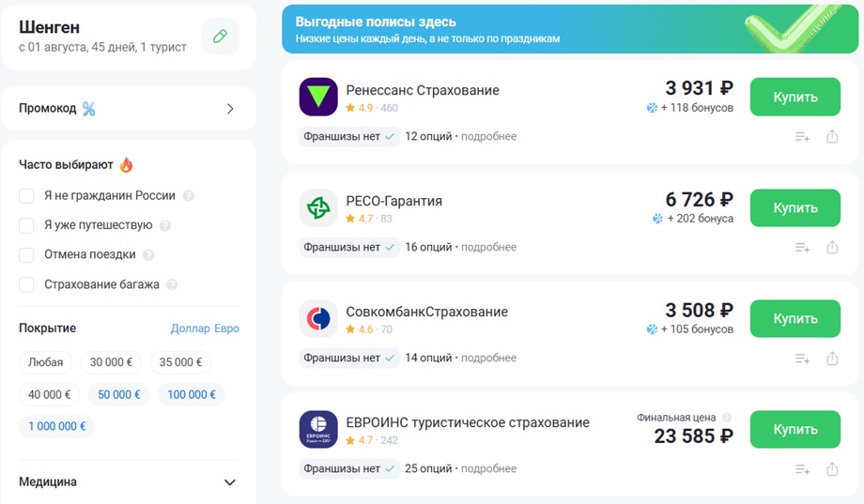Open help icon for Я не гражданин России
This screenshot has width=864, height=504.
pos(189,195)
